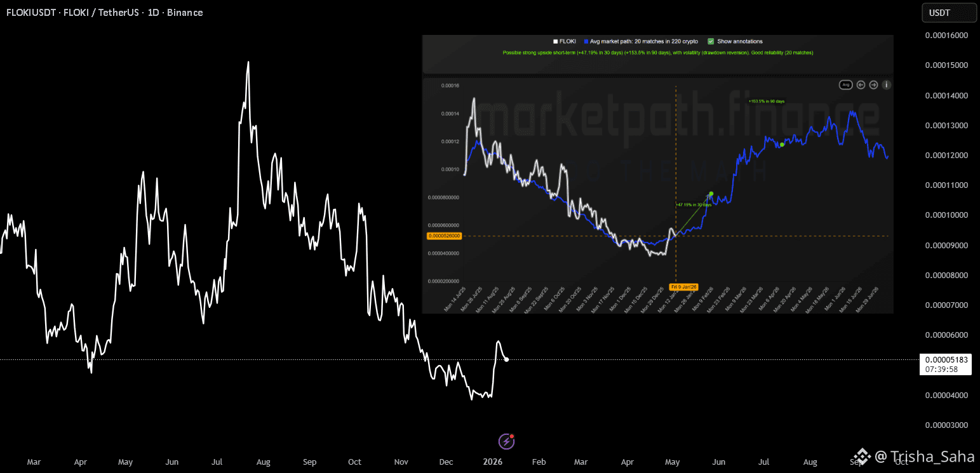980x473 pixels.
Task: Uncheck the Show annotations checkbox
Action: [711, 41]
